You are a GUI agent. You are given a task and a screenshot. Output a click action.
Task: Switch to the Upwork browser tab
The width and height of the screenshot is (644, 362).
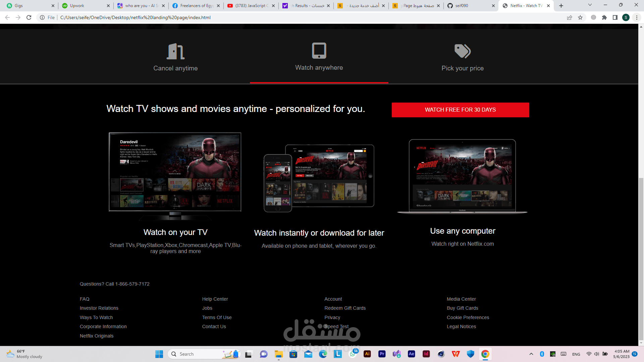pos(77,6)
